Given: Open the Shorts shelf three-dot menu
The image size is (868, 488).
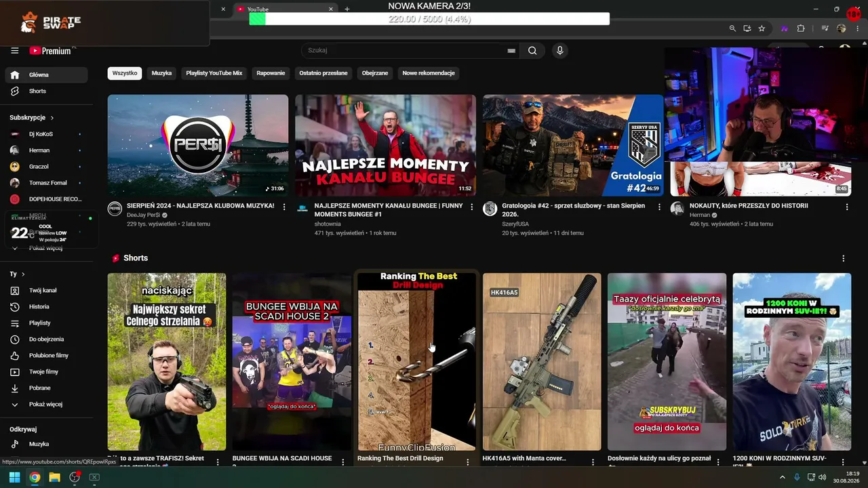Looking at the screenshot, I should 844,258.
